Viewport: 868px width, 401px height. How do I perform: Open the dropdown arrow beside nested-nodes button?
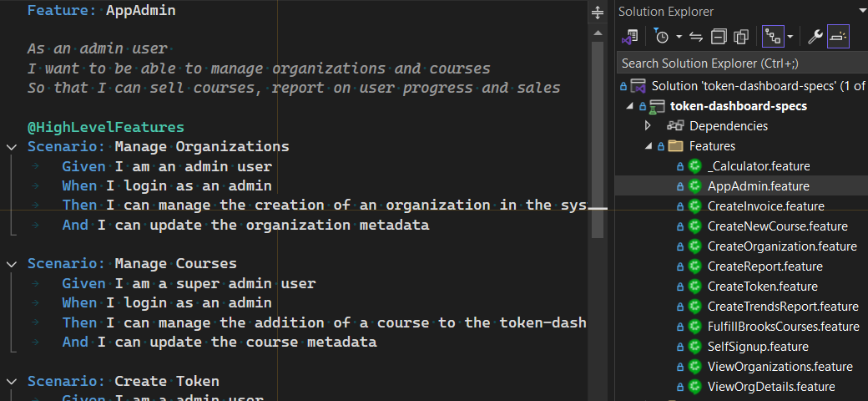pos(790,38)
